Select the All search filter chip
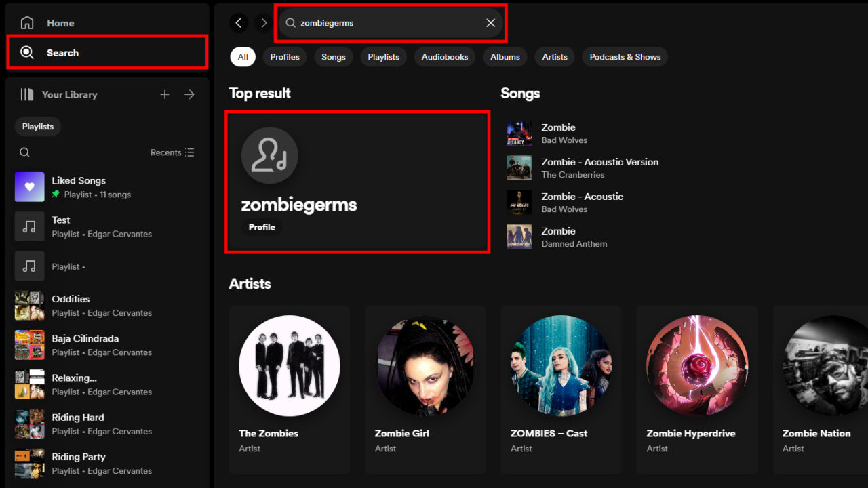The width and height of the screenshot is (868, 488). click(242, 57)
